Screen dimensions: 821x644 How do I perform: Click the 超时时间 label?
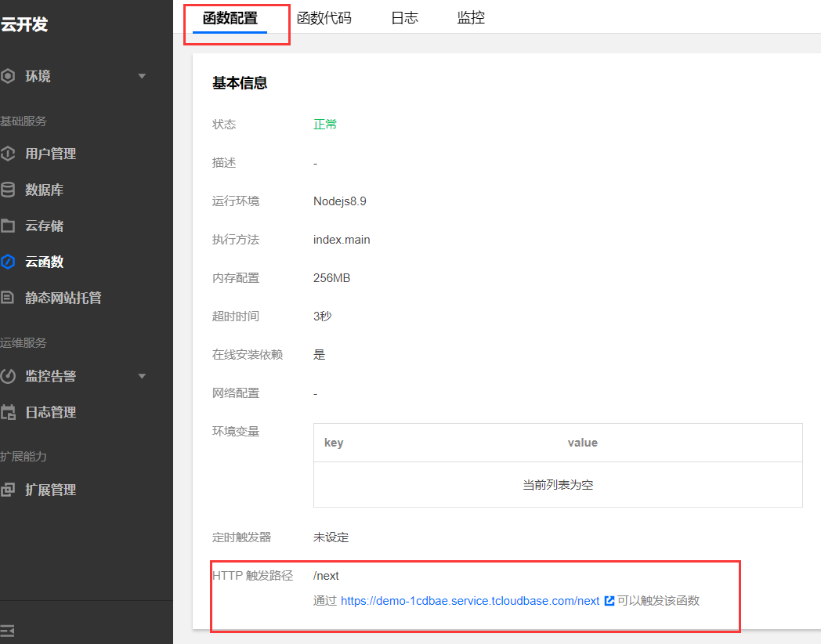click(236, 317)
